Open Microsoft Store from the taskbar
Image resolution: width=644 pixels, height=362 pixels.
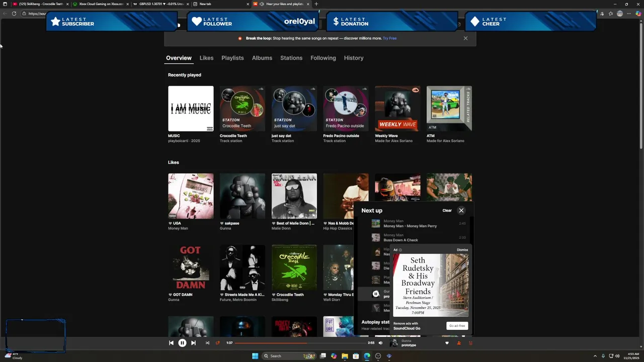[x=356, y=356]
